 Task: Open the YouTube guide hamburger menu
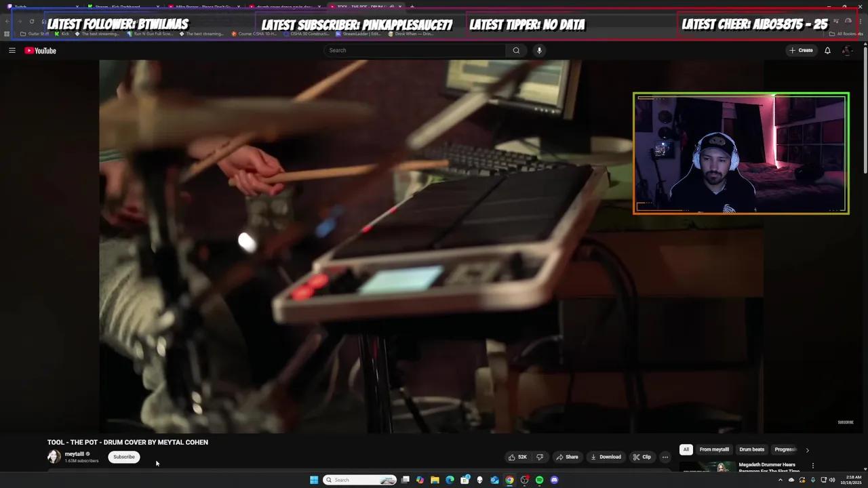12,50
